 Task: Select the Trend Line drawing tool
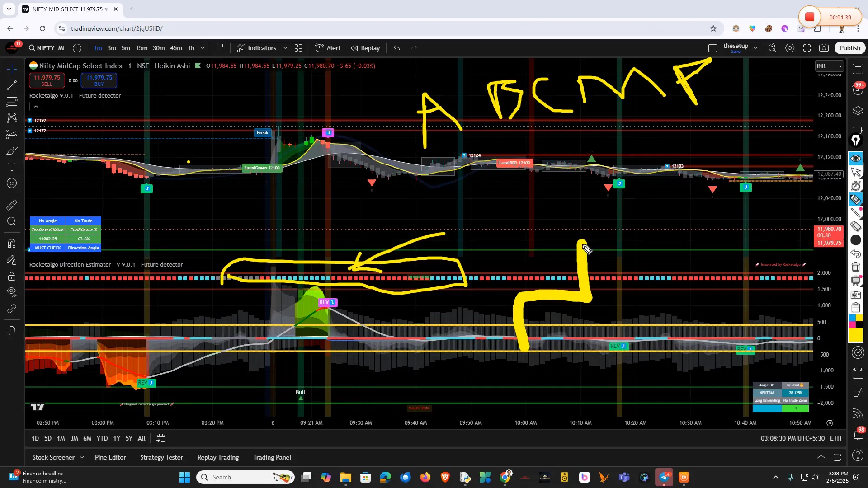tap(11, 85)
